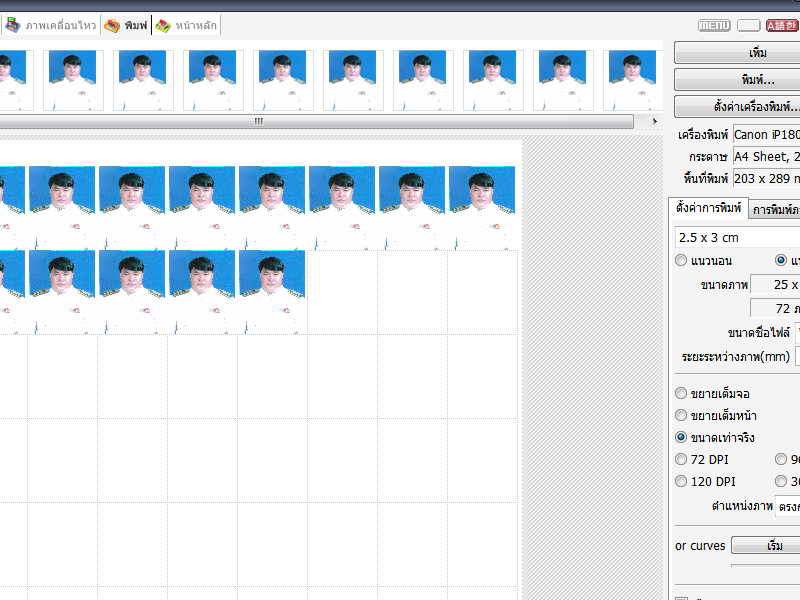Click the เริ่ม button beside curves
The height and width of the screenshot is (600, 800).
765,545
